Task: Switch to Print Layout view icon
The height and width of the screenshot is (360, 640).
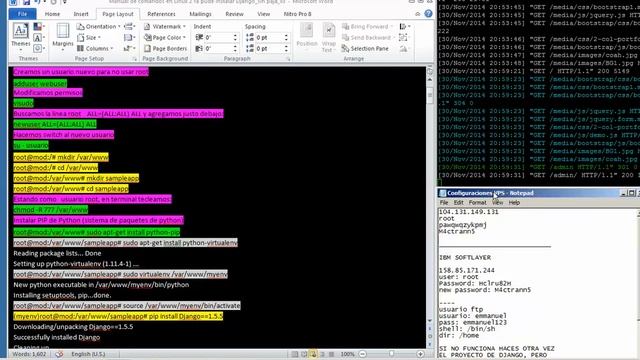Action: click(x=295, y=354)
